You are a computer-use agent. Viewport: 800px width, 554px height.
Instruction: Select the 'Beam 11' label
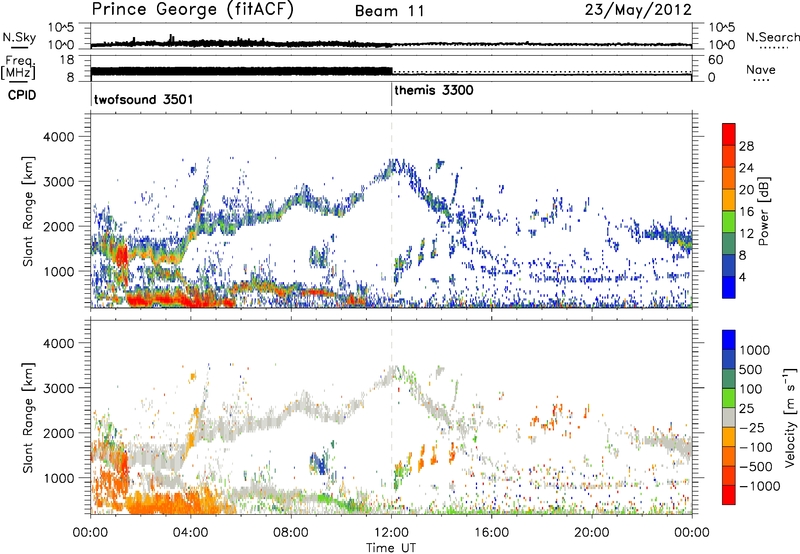coord(390,11)
